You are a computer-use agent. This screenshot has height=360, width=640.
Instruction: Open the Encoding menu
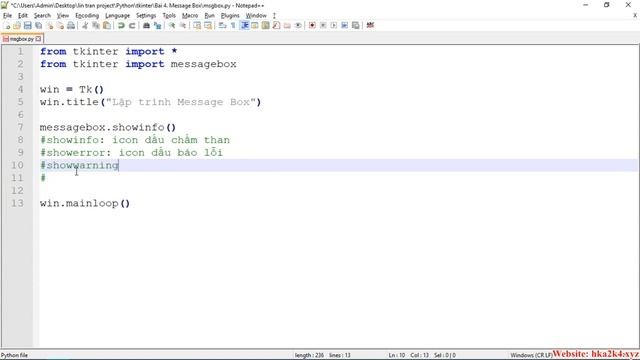point(87,16)
